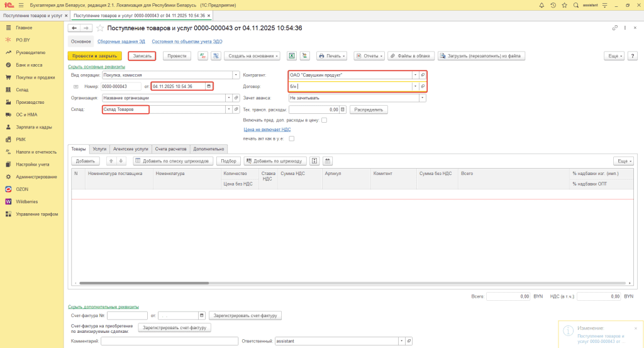The image size is (644, 348).
Task: Click Добавить in goods table toolbar
Action: [x=86, y=161]
